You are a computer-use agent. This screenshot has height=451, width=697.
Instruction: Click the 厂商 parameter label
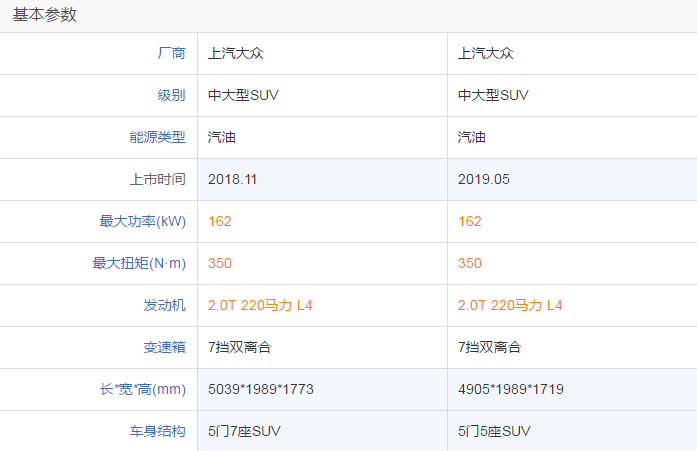pos(171,53)
